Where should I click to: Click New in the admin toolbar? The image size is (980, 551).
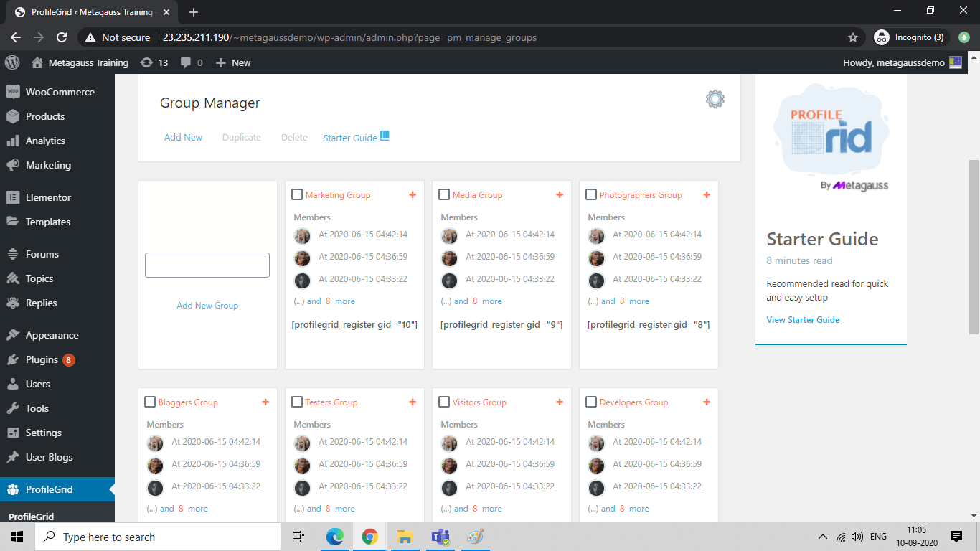click(x=232, y=62)
